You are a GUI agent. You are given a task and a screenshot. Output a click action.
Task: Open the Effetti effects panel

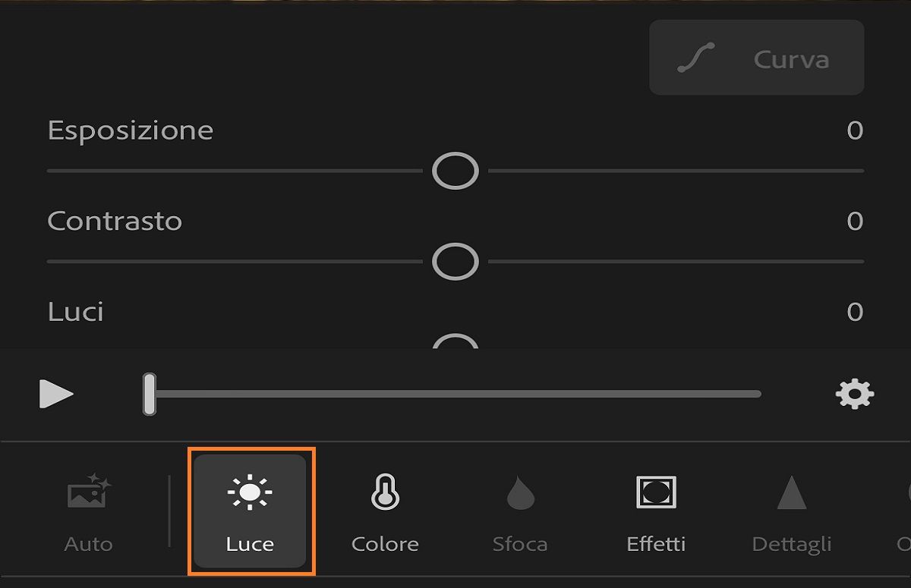655,511
